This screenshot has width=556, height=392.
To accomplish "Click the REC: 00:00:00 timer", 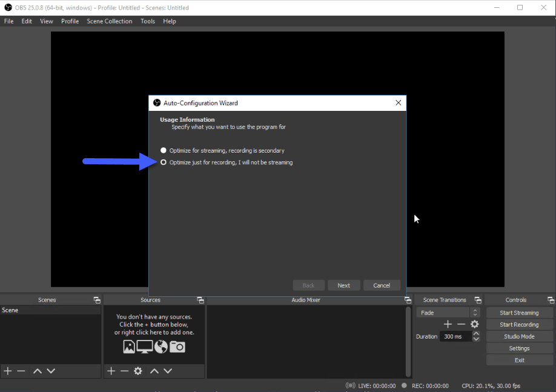I will coord(430,385).
